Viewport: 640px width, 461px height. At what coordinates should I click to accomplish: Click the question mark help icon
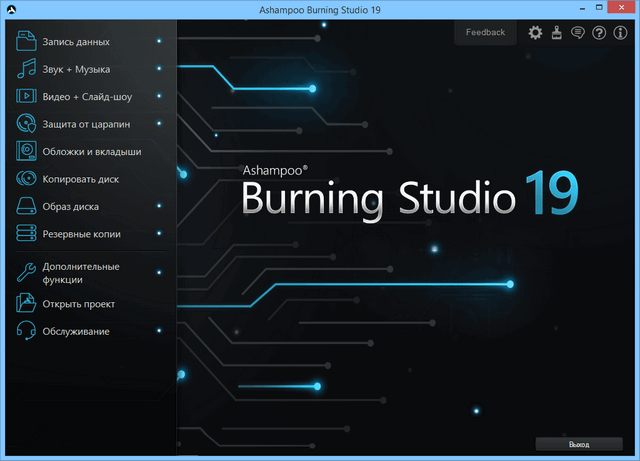[599, 33]
